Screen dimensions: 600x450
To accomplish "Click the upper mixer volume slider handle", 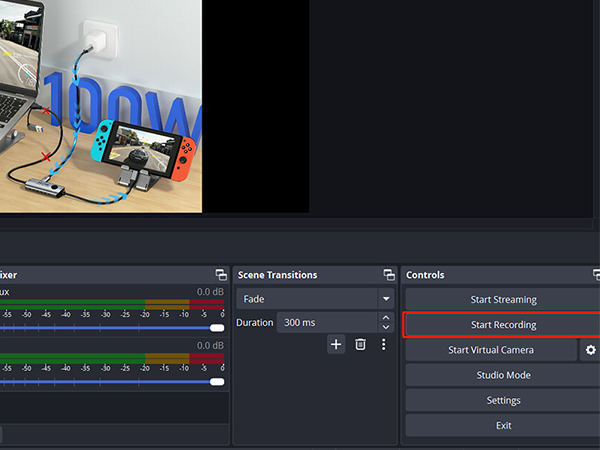I will 217,328.
